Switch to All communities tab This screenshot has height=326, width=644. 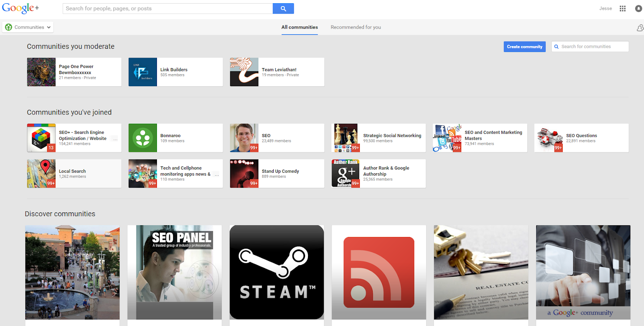coord(299,27)
